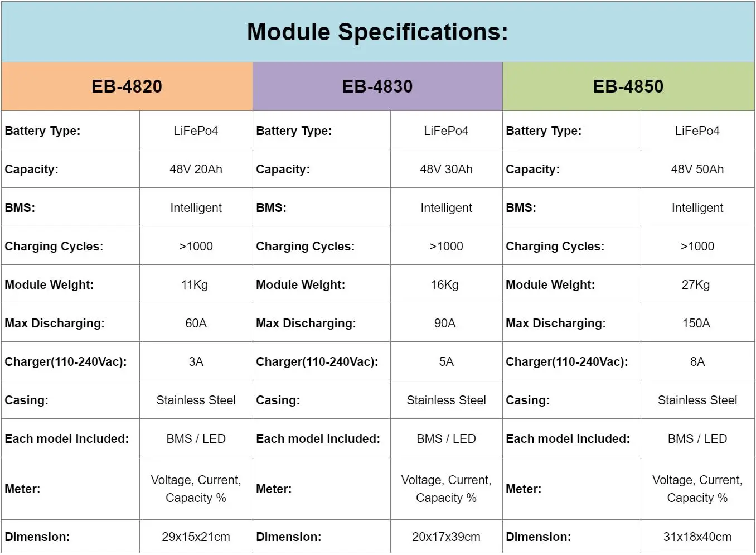Image resolution: width=756 pixels, height=555 pixels.
Task: Click the 20x17x39cm dimension cell
Action: click(x=446, y=537)
